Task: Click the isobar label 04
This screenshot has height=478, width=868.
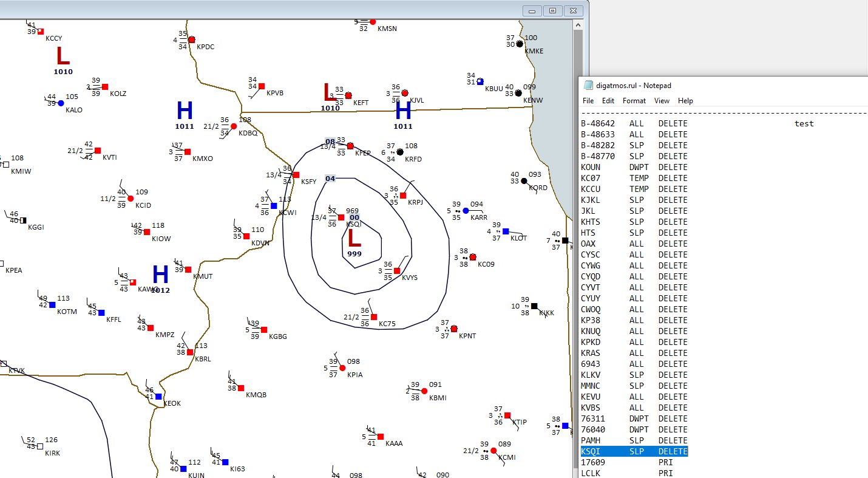Action: coord(330,179)
